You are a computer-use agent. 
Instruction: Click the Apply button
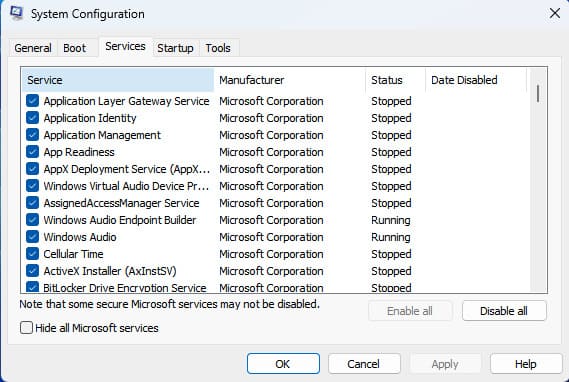tap(445, 363)
